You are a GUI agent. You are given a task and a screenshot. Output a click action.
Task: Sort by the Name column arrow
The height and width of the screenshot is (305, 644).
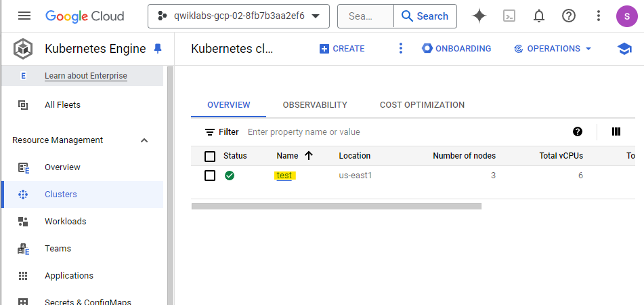[x=309, y=155]
